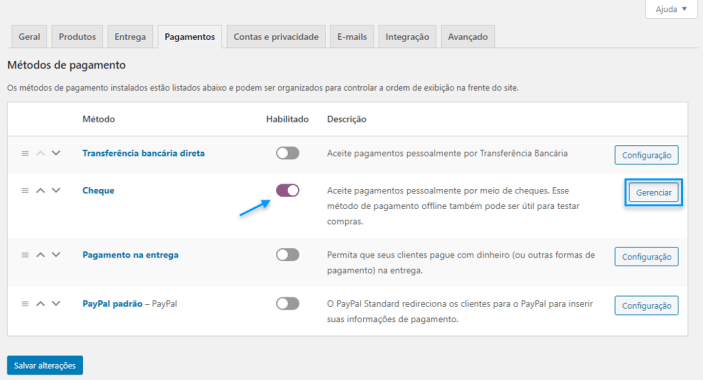Move PayPal padrão down arrow

tap(56, 304)
